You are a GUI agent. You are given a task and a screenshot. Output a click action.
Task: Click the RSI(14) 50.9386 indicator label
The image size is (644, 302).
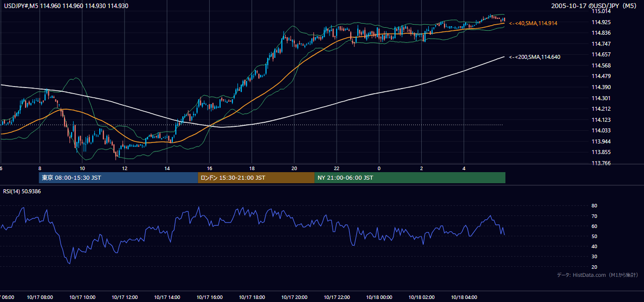(22, 191)
